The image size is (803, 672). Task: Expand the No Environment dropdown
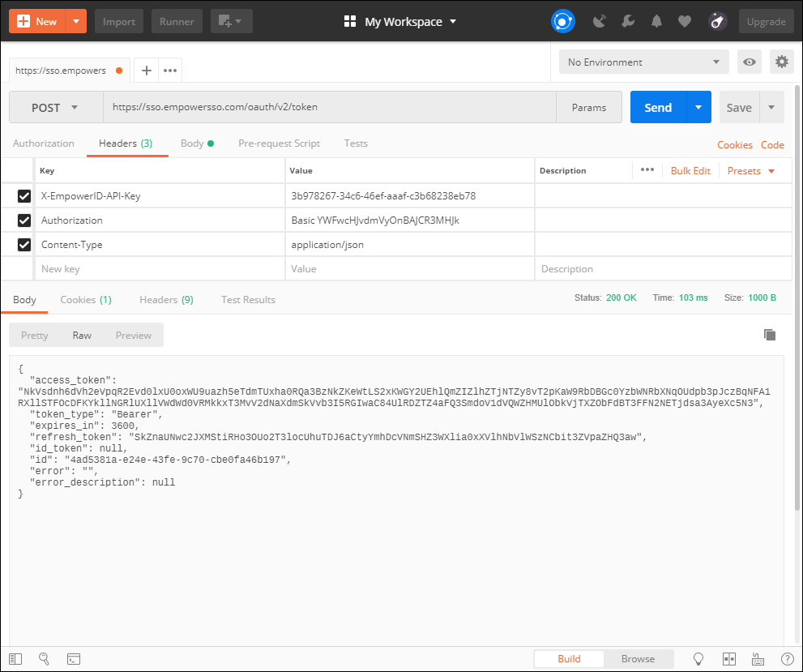tap(643, 62)
